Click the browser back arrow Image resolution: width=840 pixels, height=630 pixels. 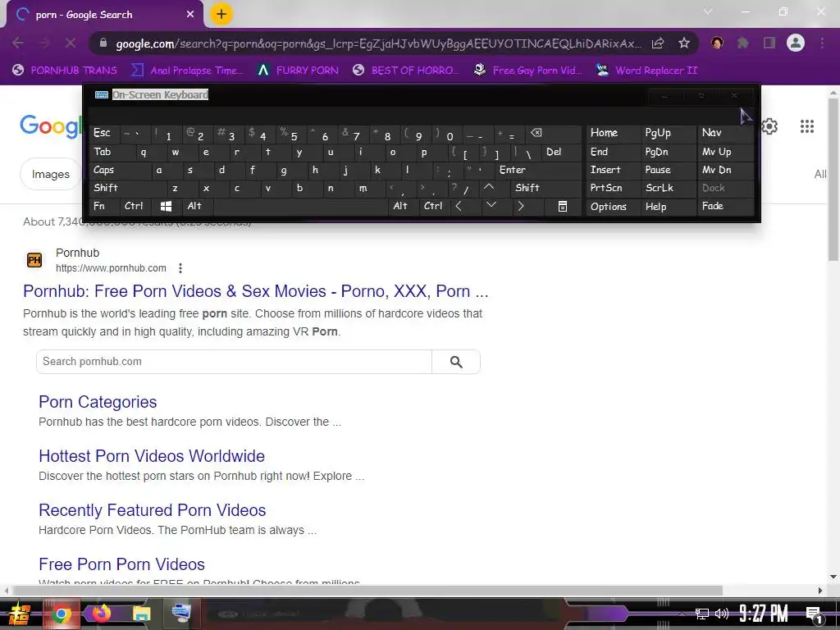point(18,43)
